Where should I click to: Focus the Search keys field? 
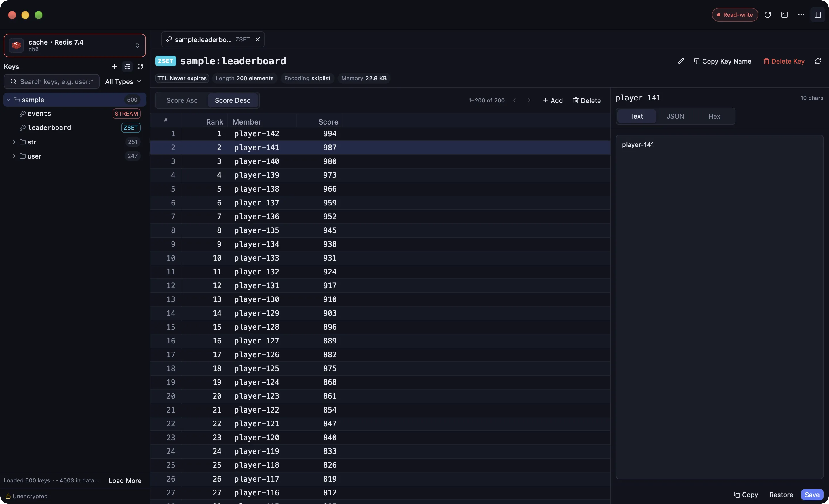point(52,82)
